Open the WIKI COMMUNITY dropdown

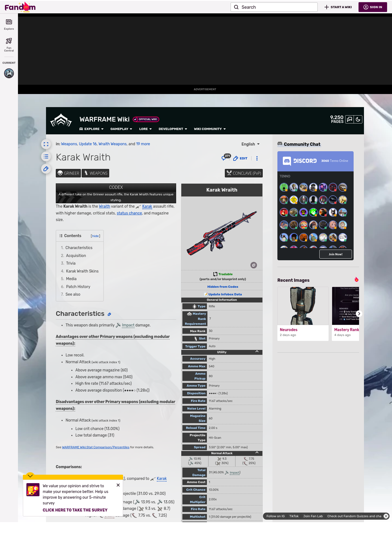(210, 129)
